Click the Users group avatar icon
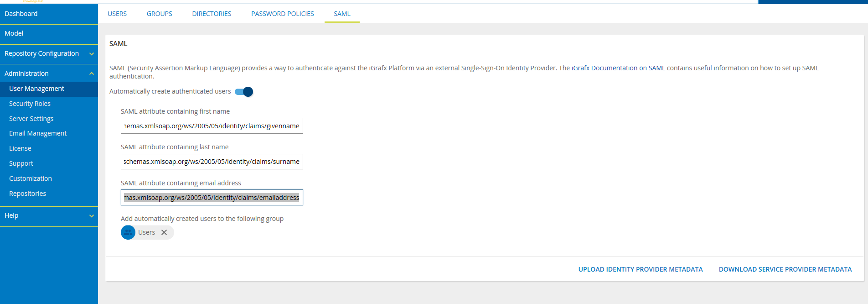The image size is (868, 304). click(128, 232)
